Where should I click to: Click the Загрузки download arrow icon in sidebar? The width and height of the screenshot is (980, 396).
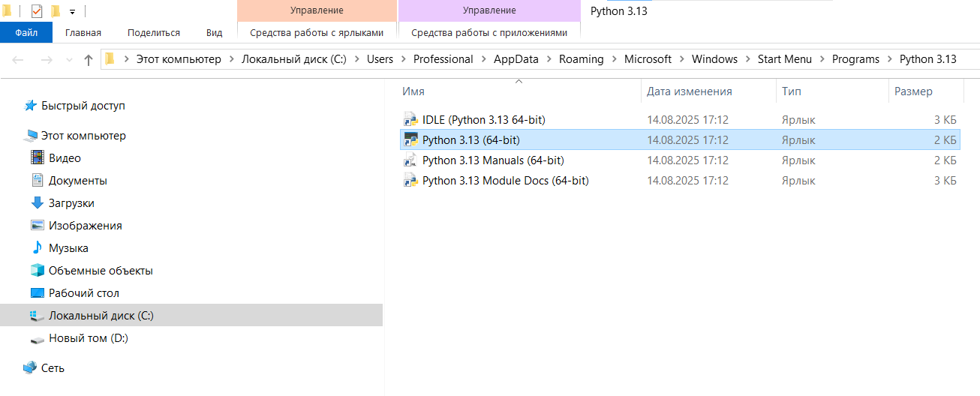(38, 202)
